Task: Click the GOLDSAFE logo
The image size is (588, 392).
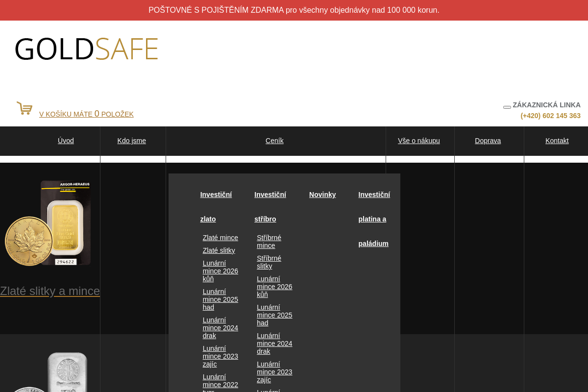Action: coord(86,48)
